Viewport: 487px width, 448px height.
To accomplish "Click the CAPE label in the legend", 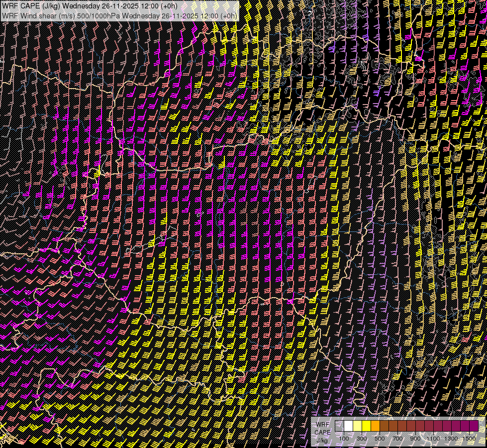I will pyautogui.click(x=322, y=432).
